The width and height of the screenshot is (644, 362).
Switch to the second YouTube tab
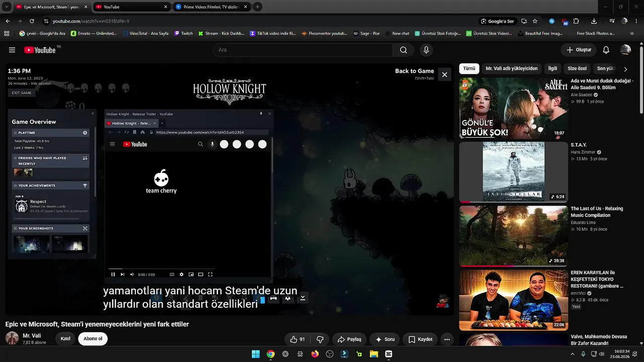coord(132,7)
